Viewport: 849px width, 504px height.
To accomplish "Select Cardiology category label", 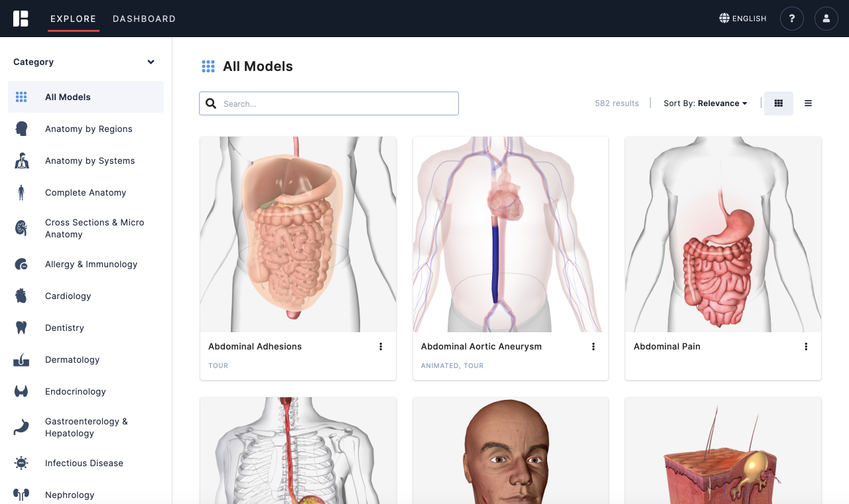I will coord(68,296).
